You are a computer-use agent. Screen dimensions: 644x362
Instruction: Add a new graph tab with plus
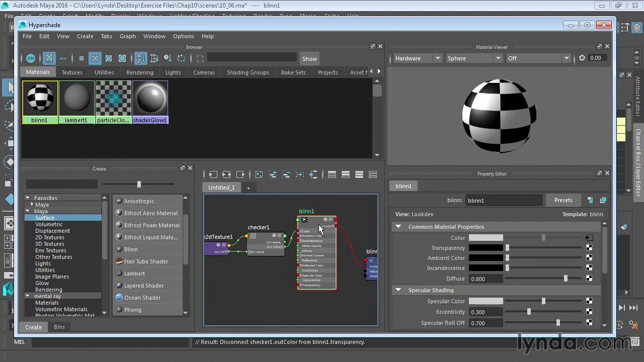pos(248,188)
